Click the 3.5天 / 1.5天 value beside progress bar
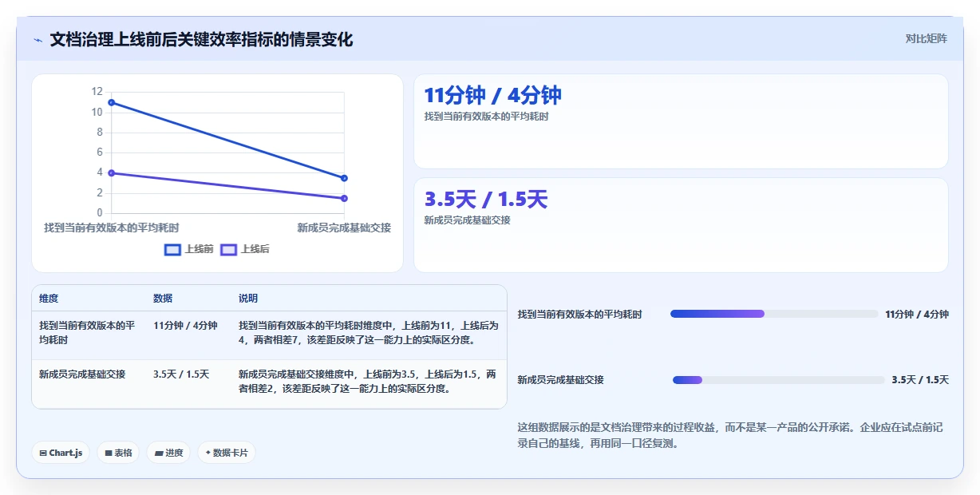The image size is (980, 495). click(920, 380)
